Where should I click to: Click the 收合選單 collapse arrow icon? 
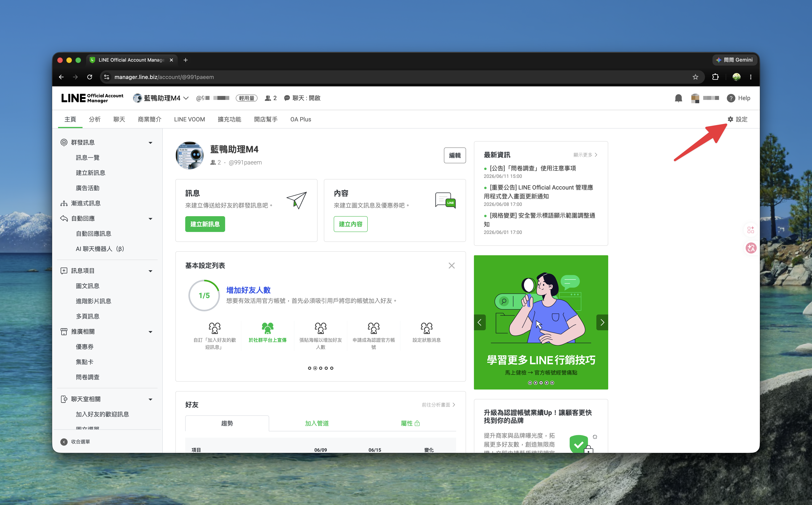[64, 442]
